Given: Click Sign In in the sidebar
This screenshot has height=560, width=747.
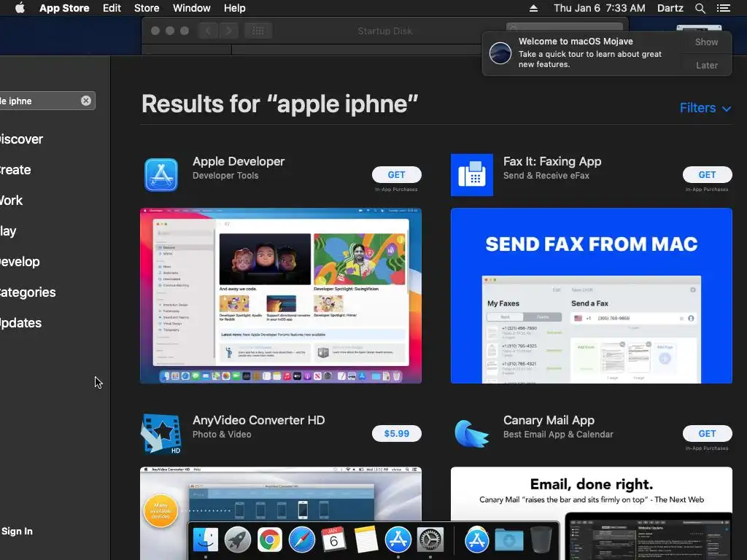Looking at the screenshot, I should tap(17, 531).
